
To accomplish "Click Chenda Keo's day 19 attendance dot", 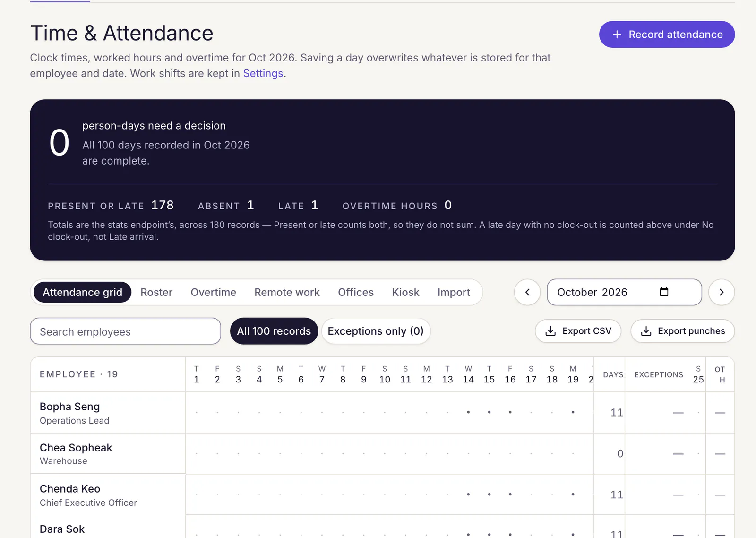I will pos(573,495).
